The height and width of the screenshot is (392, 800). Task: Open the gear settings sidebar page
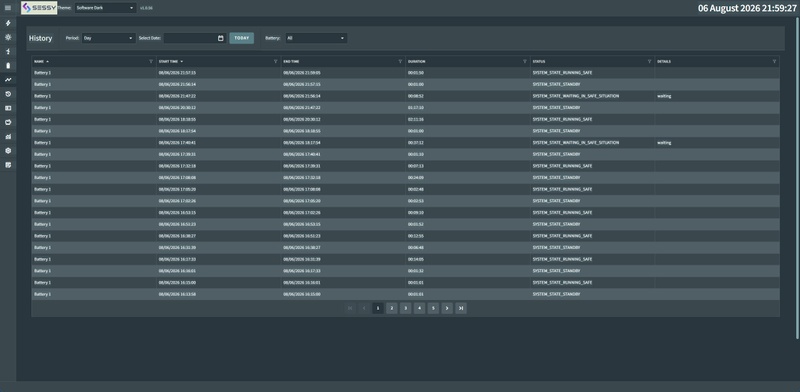pos(8,151)
